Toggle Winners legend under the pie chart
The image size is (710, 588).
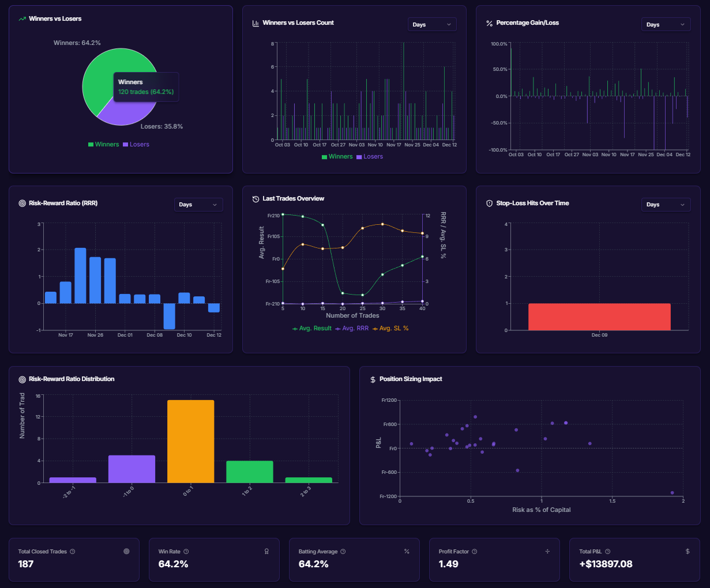click(103, 144)
